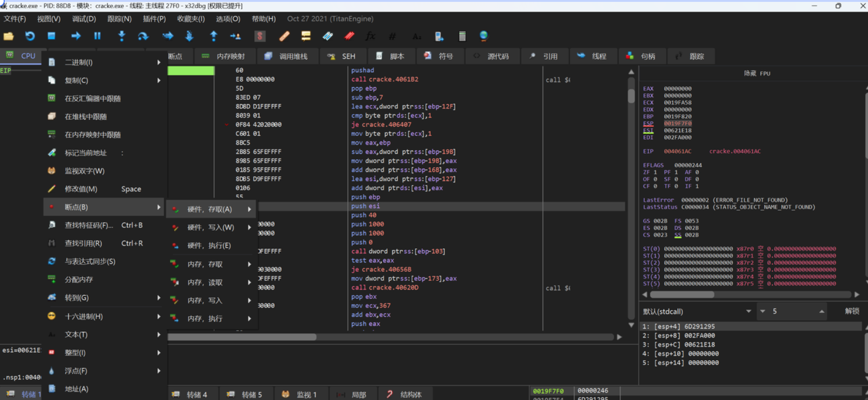This screenshot has width=868, height=400.
Task: Click the 隐藏 FPU button
Action: click(x=757, y=73)
